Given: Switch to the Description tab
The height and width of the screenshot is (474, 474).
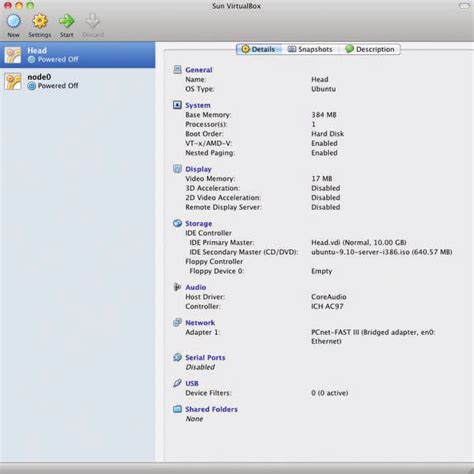Looking at the screenshot, I should (x=370, y=49).
